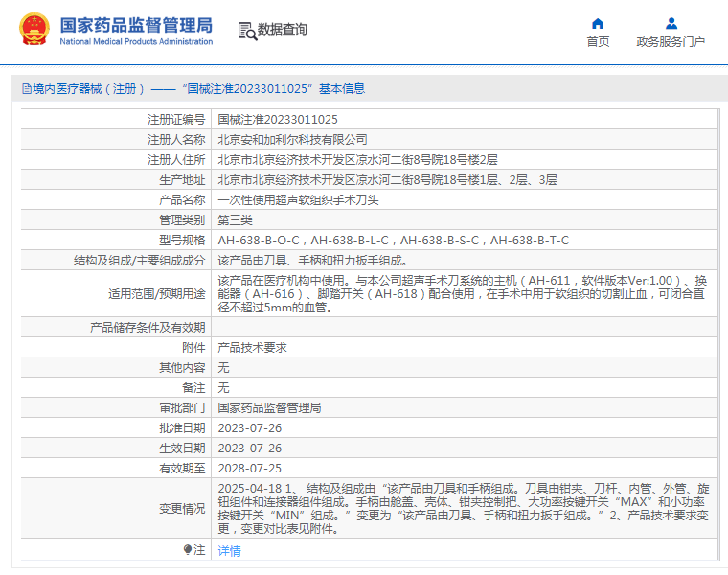Click the 备注 label

click(x=193, y=388)
